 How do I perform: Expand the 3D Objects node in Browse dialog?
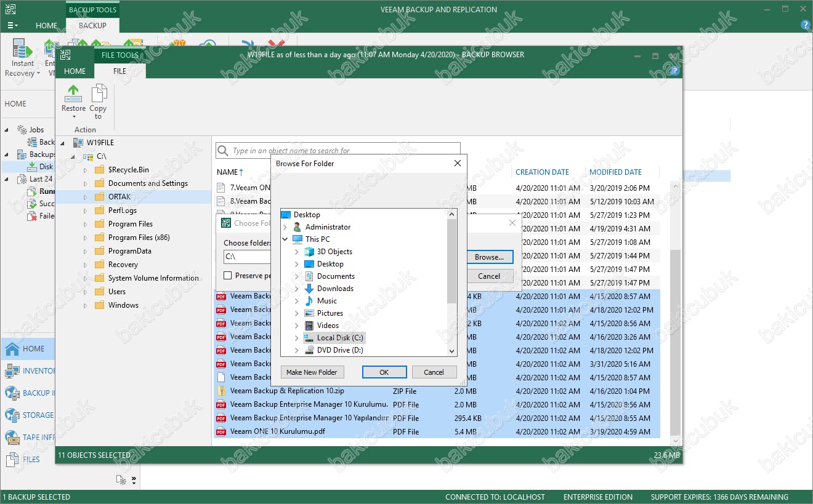297,252
